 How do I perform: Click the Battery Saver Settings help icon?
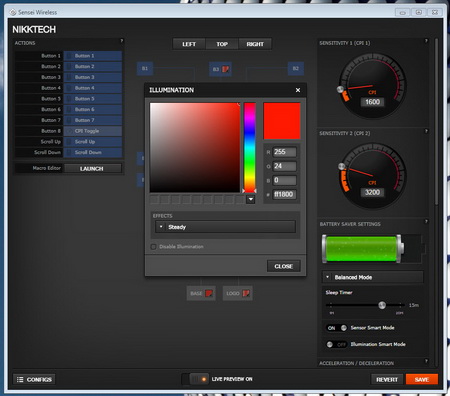[426, 222]
